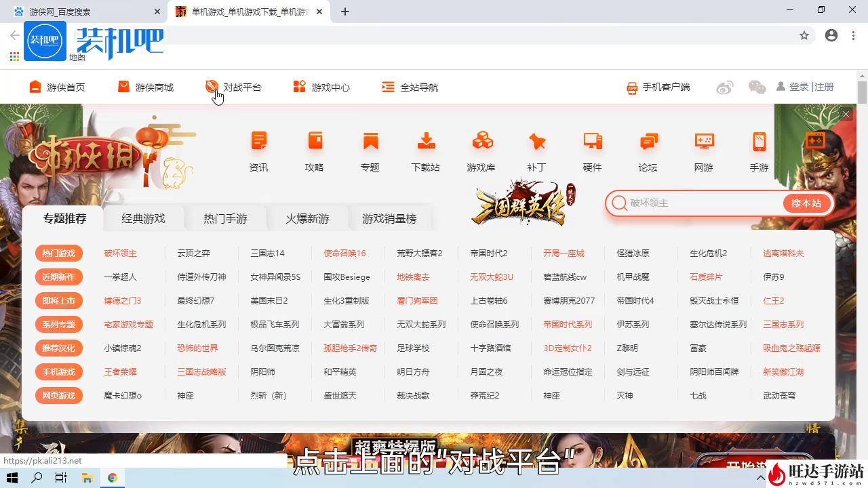Open the 帝国时代系列 link
The height and width of the screenshot is (488, 868).
click(x=568, y=324)
